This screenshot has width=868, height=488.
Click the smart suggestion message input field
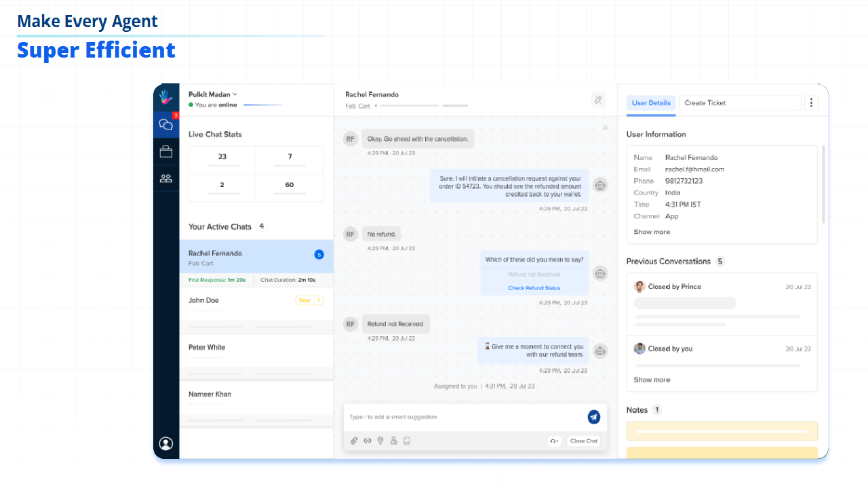tap(465, 417)
